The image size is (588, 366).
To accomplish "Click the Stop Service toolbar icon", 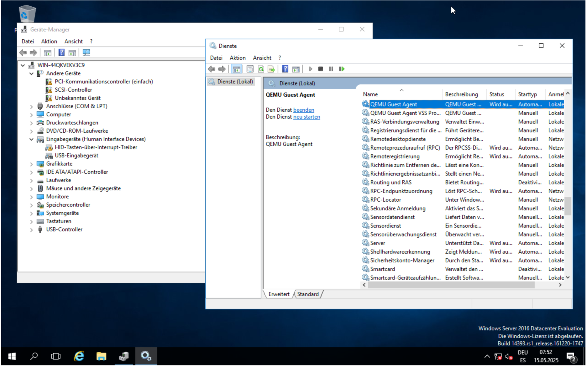I will 321,69.
